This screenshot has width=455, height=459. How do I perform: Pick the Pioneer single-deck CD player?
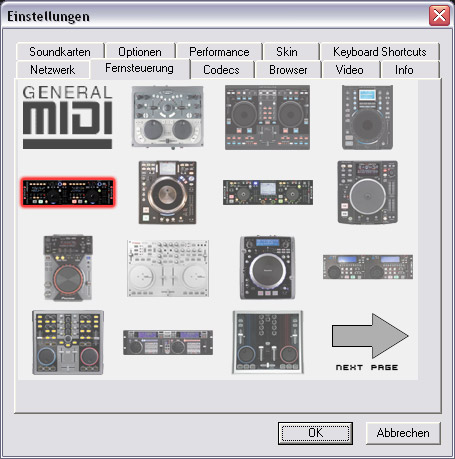tap(68, 268)
